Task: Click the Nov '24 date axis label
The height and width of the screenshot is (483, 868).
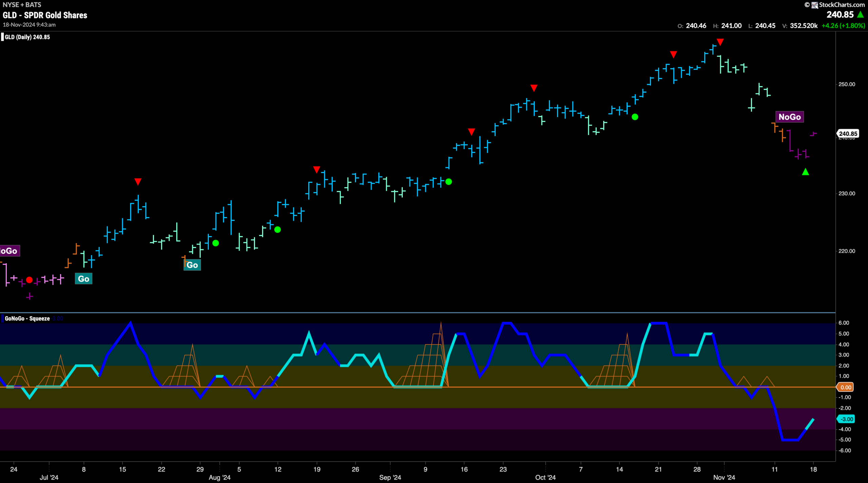Action: click(724, 478)
